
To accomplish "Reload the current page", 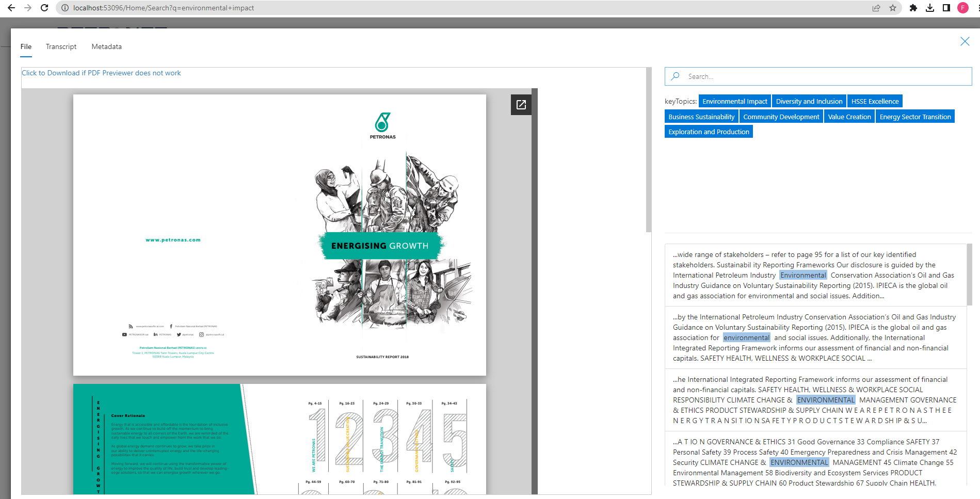I will click(x=44, y=8).
